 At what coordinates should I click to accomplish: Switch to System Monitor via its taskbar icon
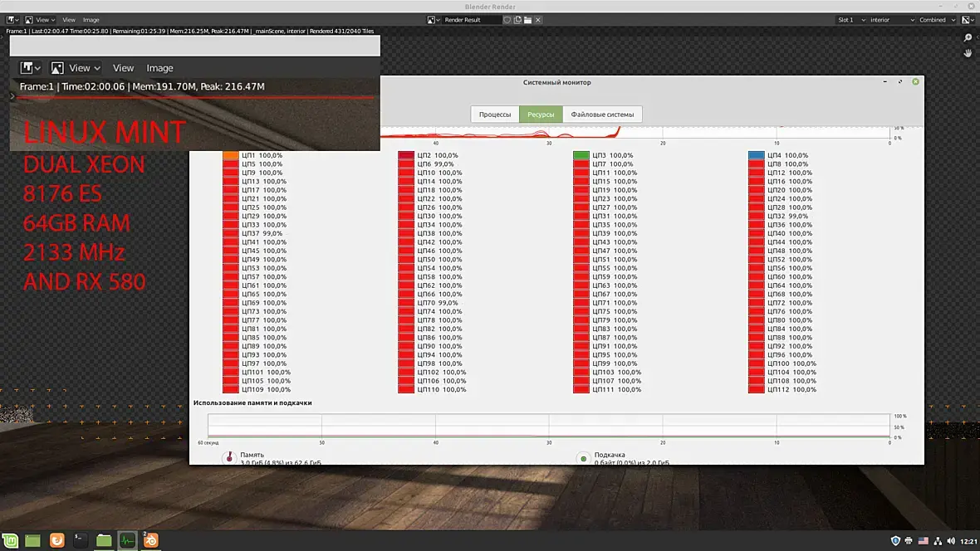(128, 540)
